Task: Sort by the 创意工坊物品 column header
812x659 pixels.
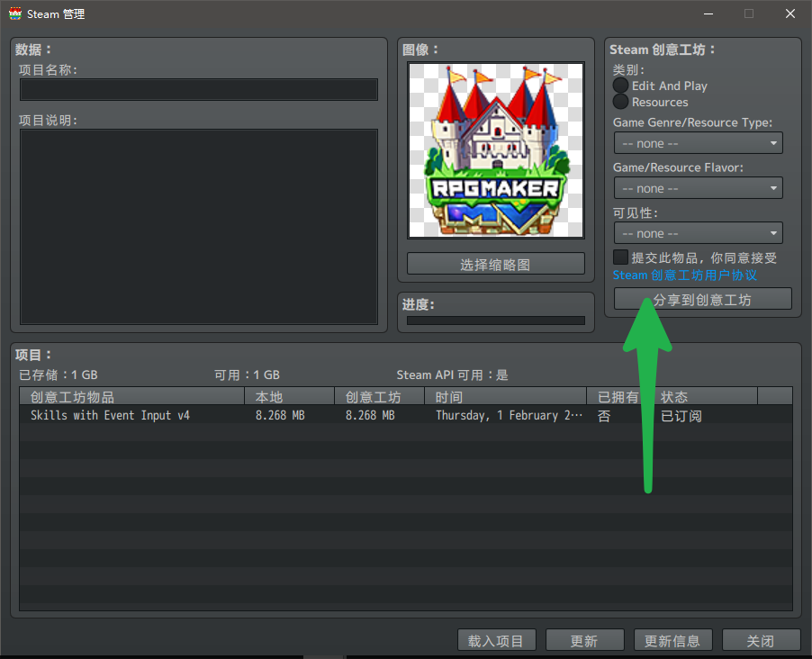Action: 132,396
